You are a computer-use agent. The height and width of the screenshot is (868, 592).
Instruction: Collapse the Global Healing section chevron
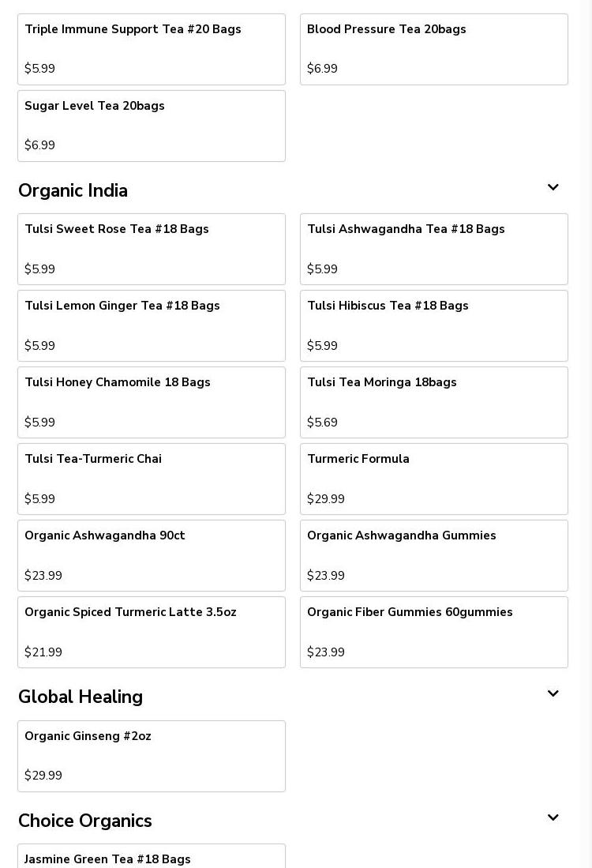click(553, 694)
